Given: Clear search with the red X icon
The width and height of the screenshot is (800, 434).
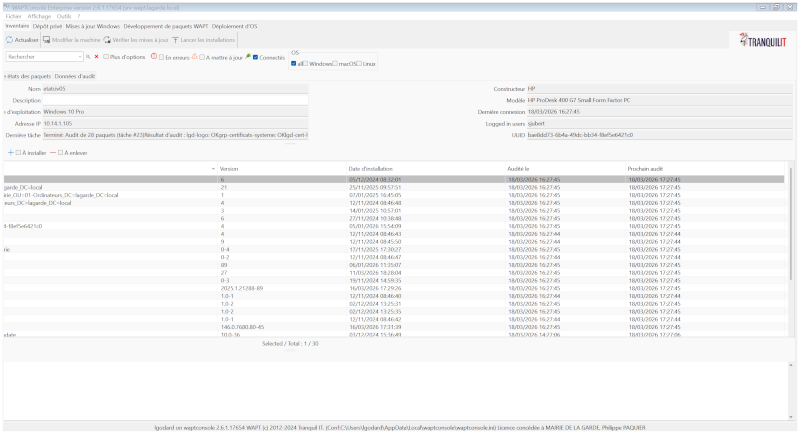Looking at the screenshot, I should point(97,57).
